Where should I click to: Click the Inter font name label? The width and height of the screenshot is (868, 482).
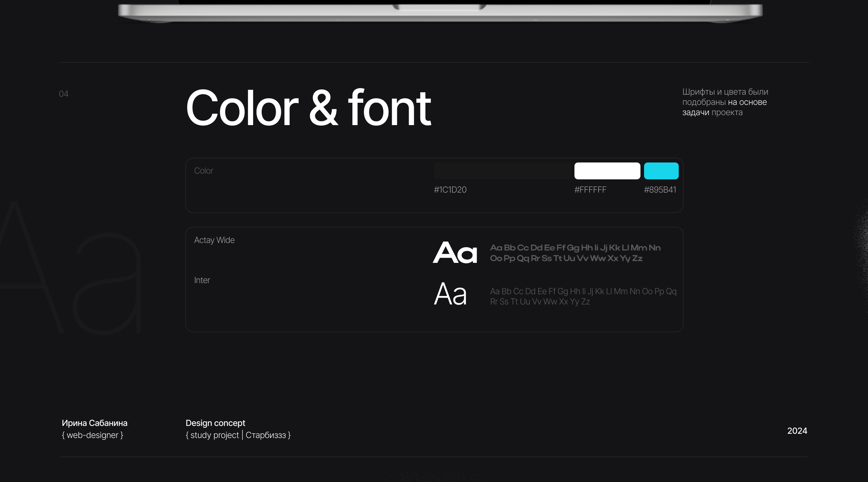coord(202,280)
